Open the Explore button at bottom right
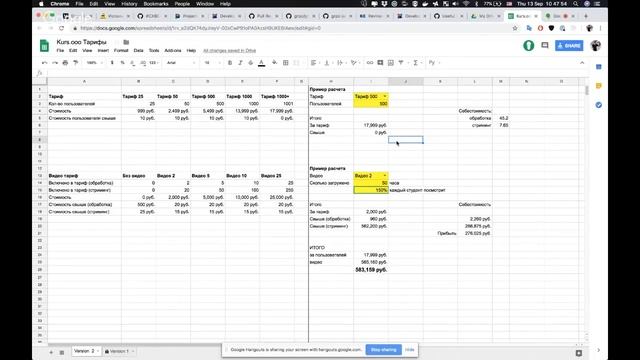Image resolution: width=640 pixels, height=360 pixels. point(579,353)
